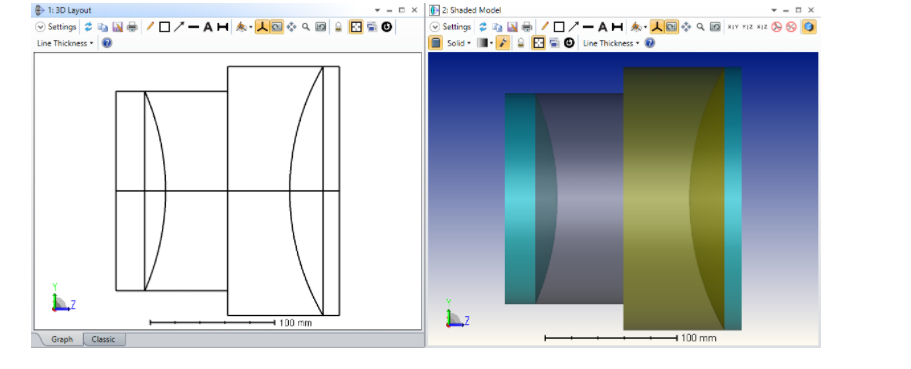Expand Settings in Shaded Model window

pyautogui.click(x=451, y=27)
